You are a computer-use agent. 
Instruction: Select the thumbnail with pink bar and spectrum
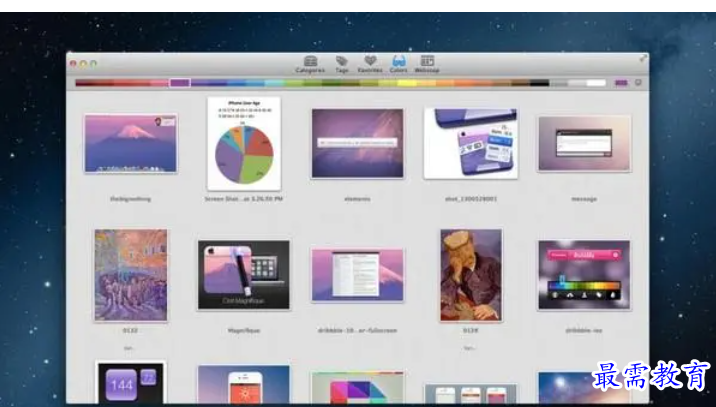[x=584, y=275]
